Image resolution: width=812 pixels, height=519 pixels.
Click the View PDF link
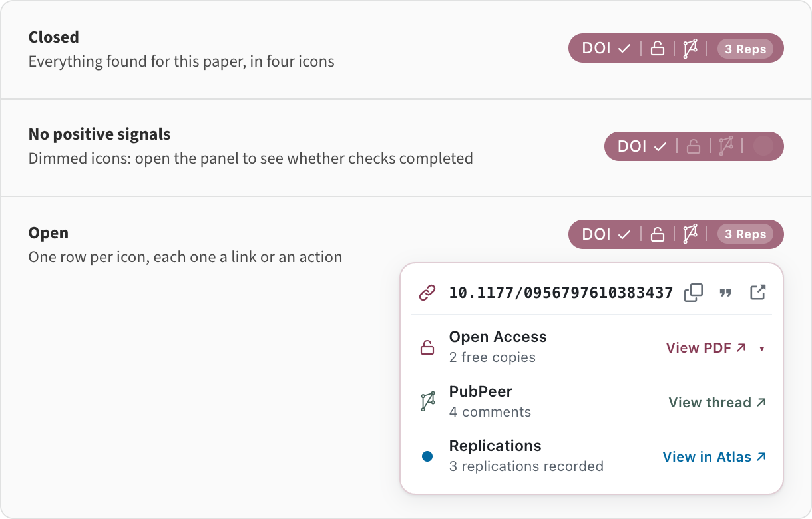pyautogui.click(x=706, y=348)
